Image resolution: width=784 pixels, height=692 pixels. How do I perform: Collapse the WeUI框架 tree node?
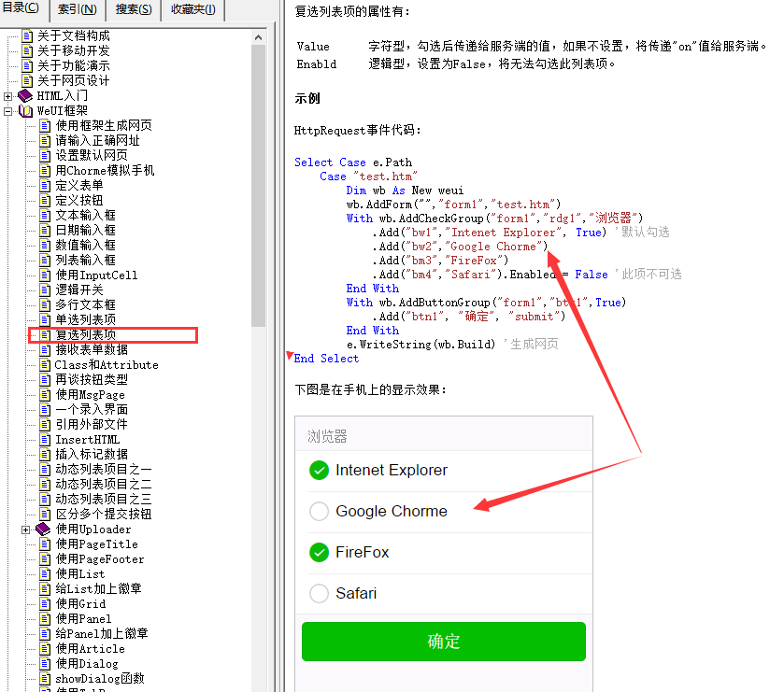click(x=8, y=111)
